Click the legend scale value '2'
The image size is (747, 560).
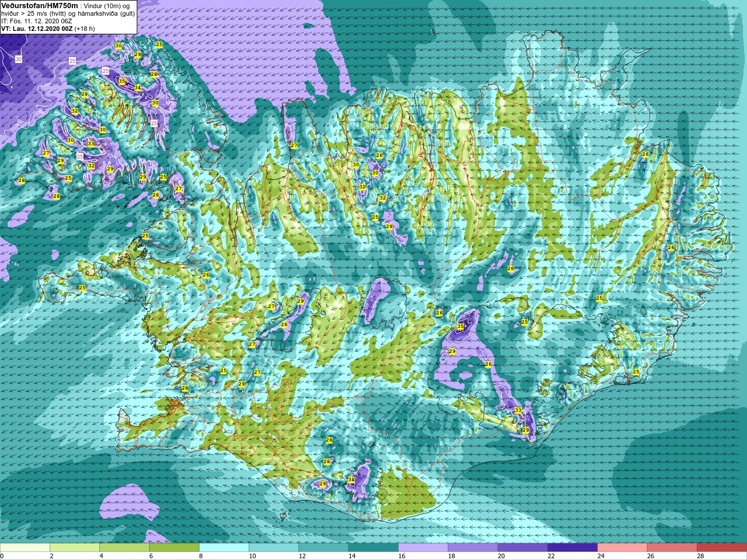click(51, 556)
